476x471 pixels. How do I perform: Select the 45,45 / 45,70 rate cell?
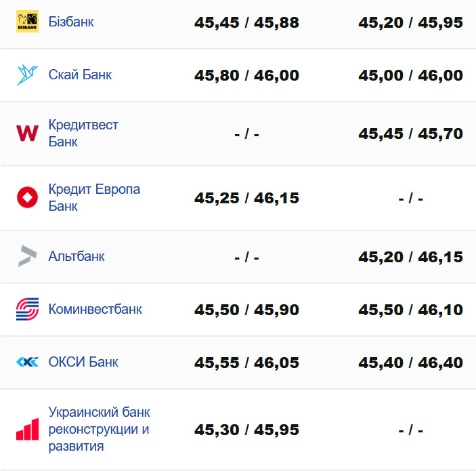410,134
